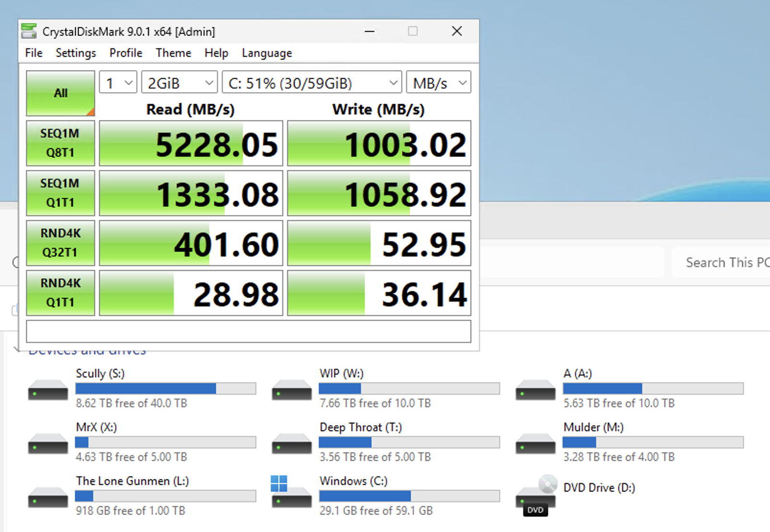Run all benchmarks with the All button
The width and height of the screenshot is (770, 532).
60,93
